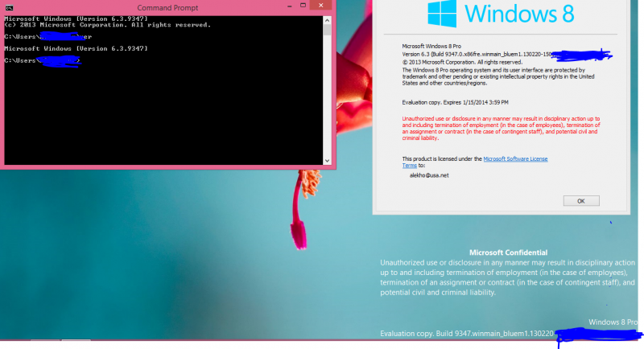Click the Microsoft Confidential desktop heading
The height and width of the screenshot is (349, 644).
pyautogui.click(x=509, y=253)
